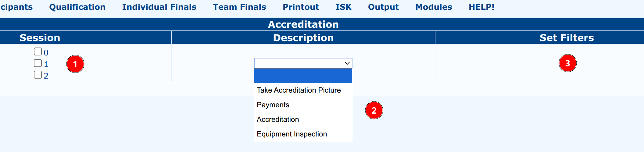Click the red circle marker numbered 3

pos(568,63)
